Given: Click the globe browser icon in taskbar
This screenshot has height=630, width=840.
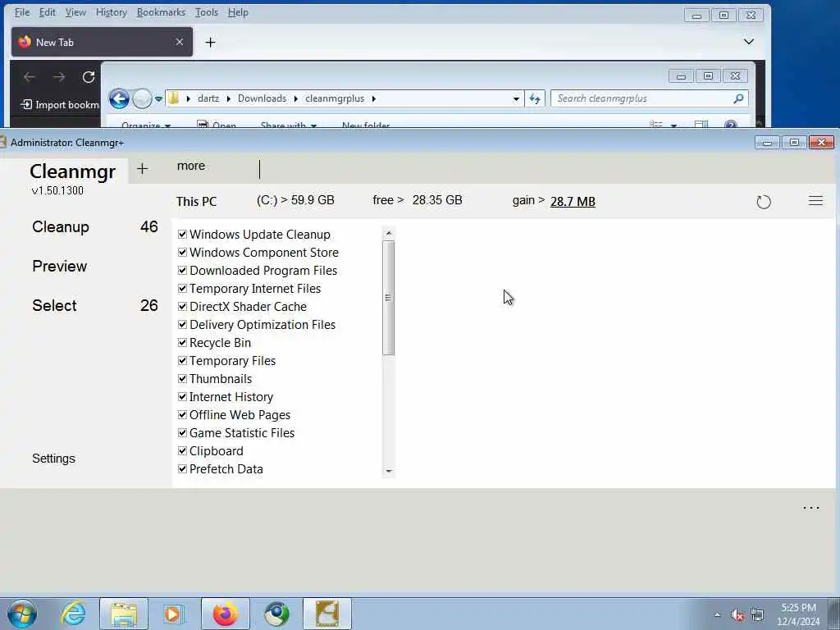Looking at the screenshot, I should coord(276,614).
